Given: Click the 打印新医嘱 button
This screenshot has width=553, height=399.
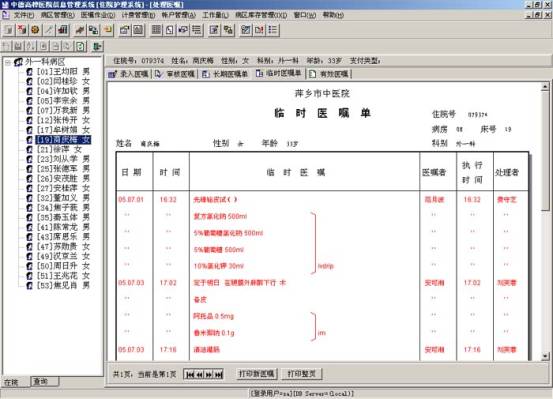Looking at the screenshot, I should click(256, 374).
